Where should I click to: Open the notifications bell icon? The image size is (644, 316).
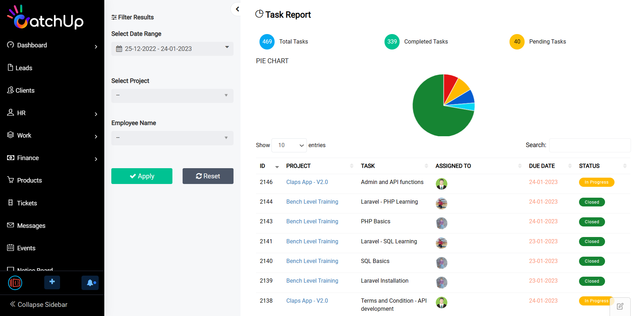click(90, 283)
